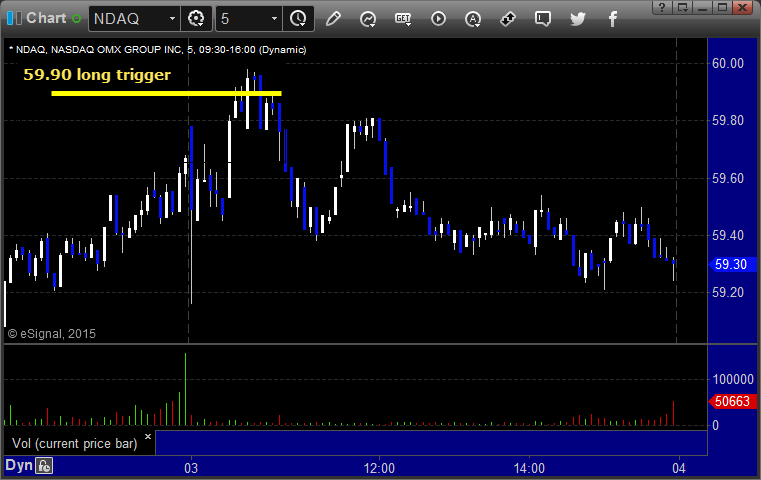The height and width of the screenshot is (480, 761).
Task: Click the 60.00 price axis label
Action: pyautogui.click(x=728, y=63)
